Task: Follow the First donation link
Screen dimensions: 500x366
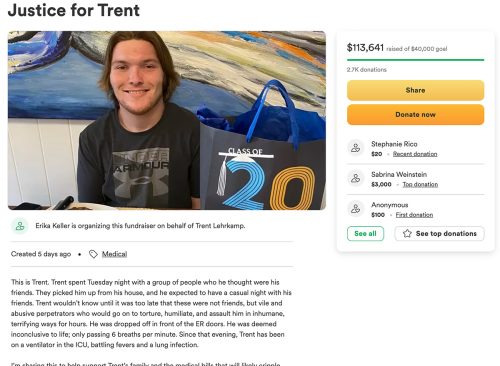Action: point(414,215)
